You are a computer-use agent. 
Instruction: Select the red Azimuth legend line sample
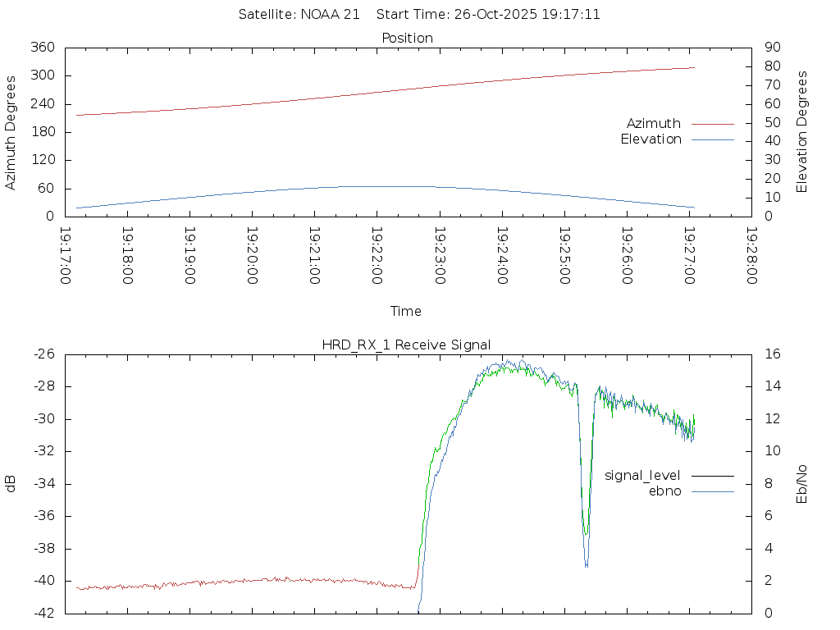click(x=712, y=124)
